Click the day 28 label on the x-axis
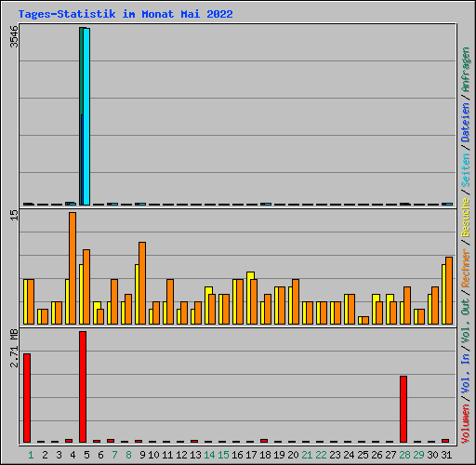Viewport: 476px width, 465px height. click(x=404, y=455)
